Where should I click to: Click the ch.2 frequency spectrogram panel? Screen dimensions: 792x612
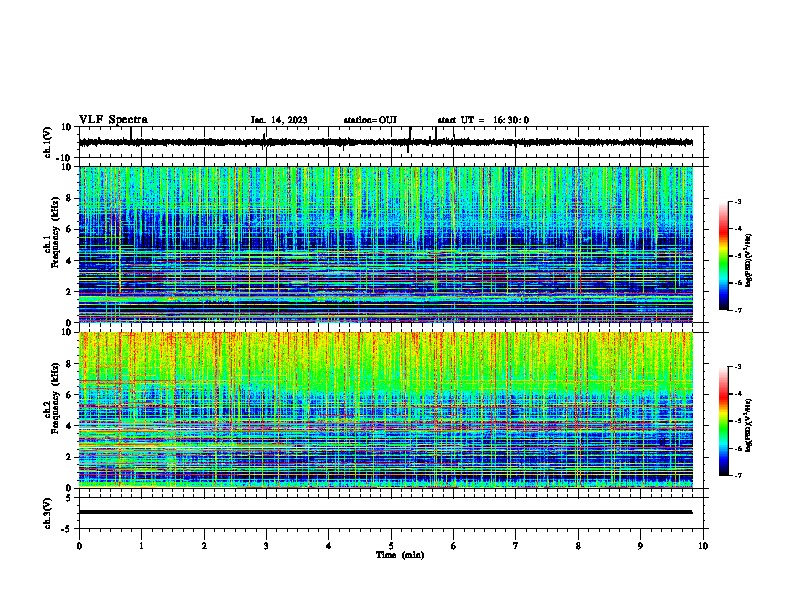(386, 410)
